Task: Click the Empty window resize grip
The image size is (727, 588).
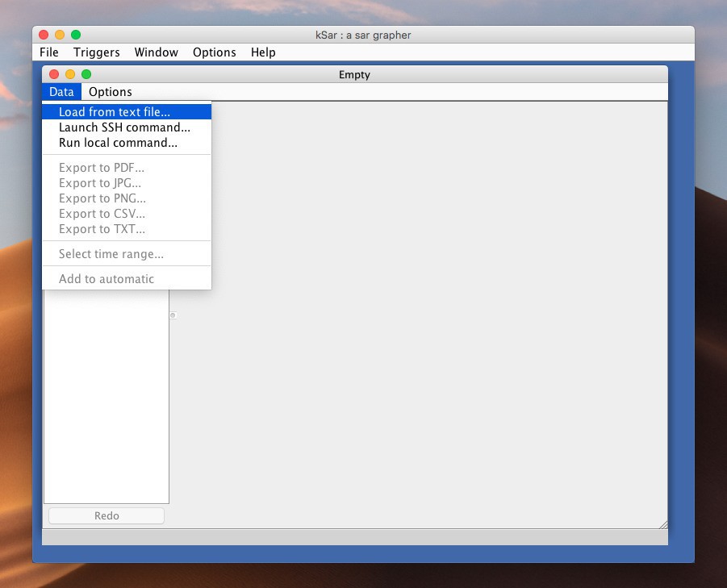Action: click(663, 524)
